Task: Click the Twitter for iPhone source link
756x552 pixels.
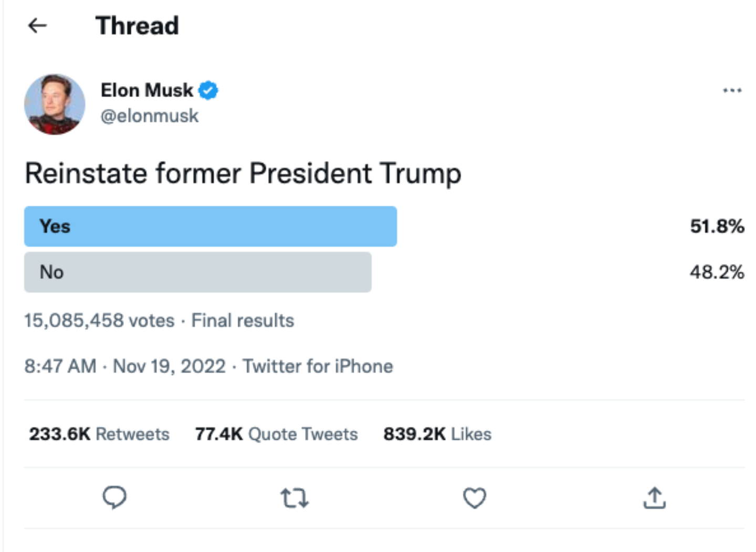Action: pyautogui.click(x=318, y=366)
